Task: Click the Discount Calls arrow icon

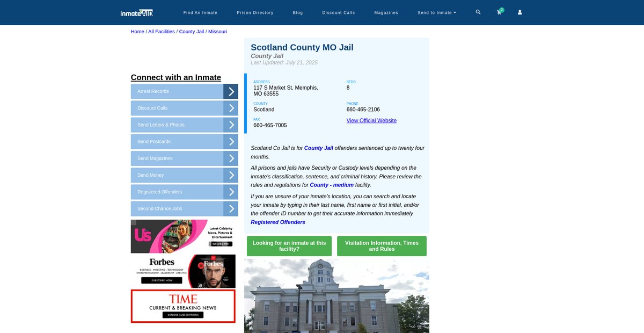Action: coord(231,108)
